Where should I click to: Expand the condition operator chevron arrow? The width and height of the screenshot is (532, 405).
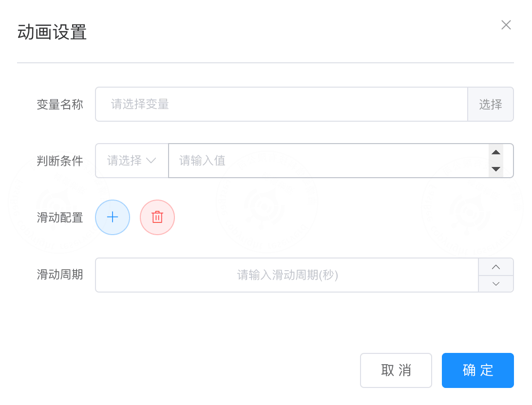pos(151,160)
